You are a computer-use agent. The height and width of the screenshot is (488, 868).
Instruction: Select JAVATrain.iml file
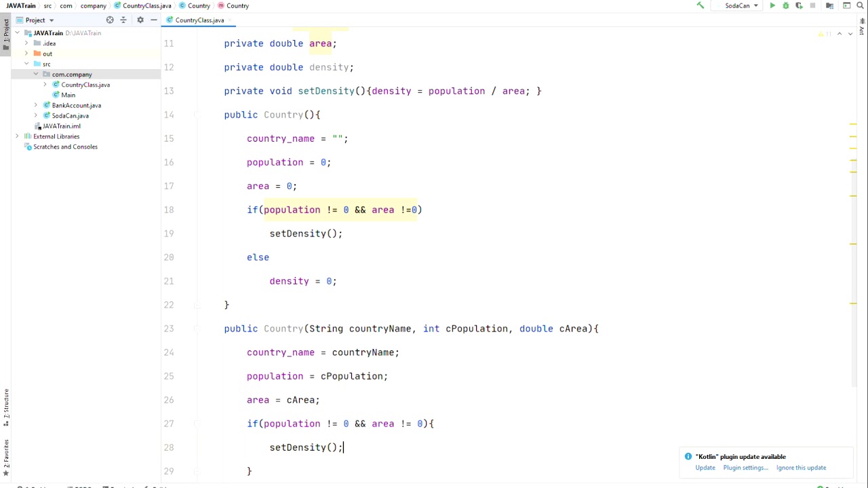61,126
